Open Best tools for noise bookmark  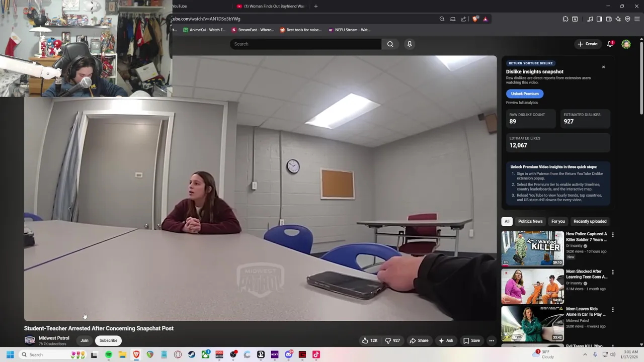300,30
